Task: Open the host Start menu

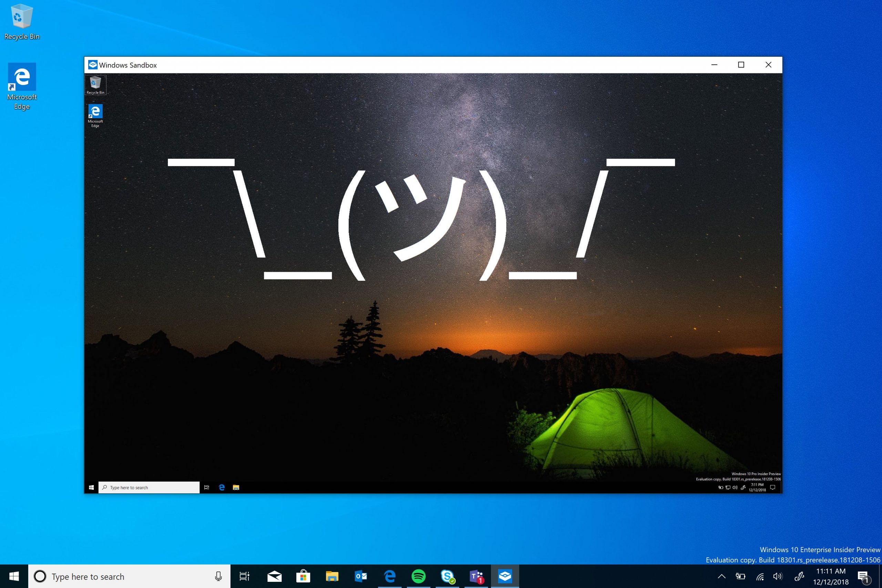Action: tap(14, 576)
